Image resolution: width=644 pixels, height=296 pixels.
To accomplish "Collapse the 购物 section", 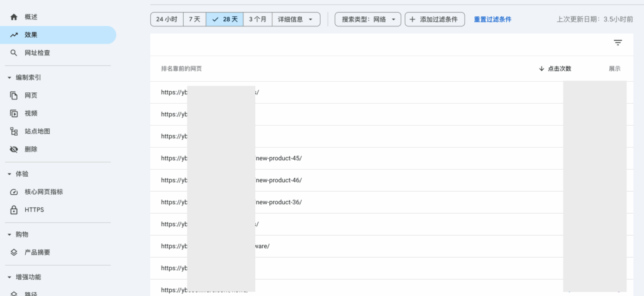I will [9, 234].
